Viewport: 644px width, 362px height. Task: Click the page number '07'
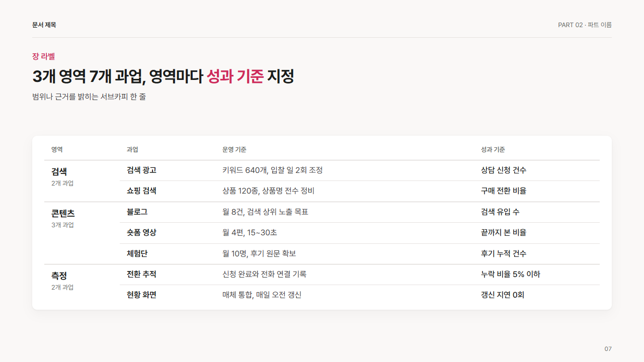click(608, 349)
